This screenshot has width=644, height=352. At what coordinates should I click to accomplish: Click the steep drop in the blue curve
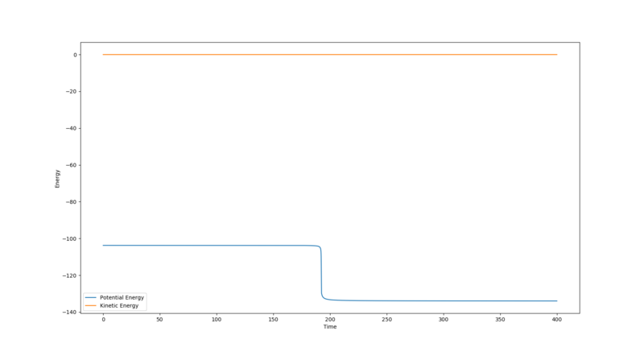click(x=321, y=273)
